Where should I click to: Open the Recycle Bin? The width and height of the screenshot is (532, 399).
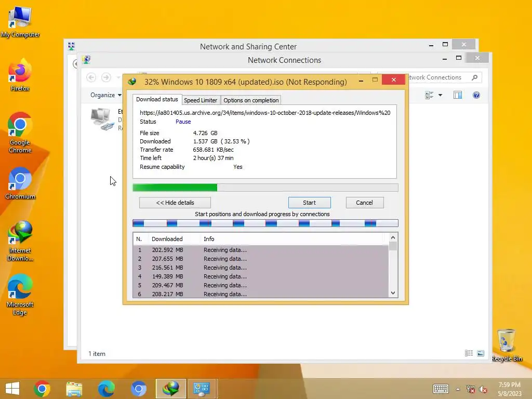point(507,345)
